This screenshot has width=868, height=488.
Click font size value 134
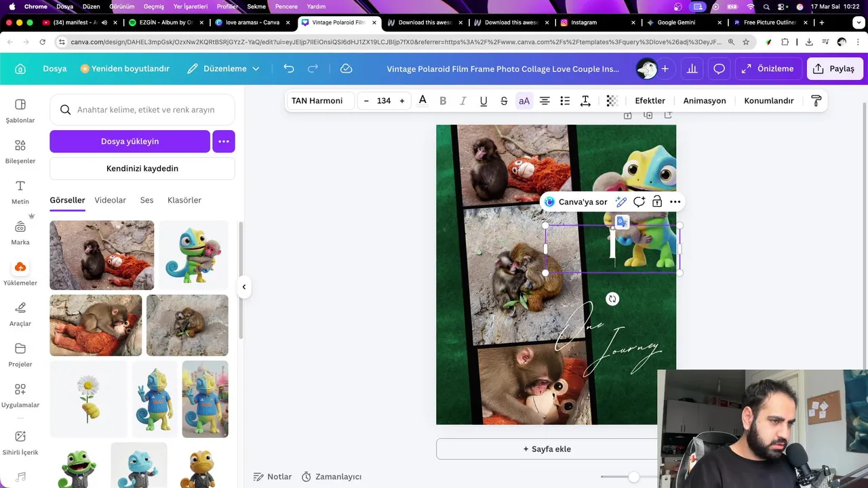click(x=384, y=100)
